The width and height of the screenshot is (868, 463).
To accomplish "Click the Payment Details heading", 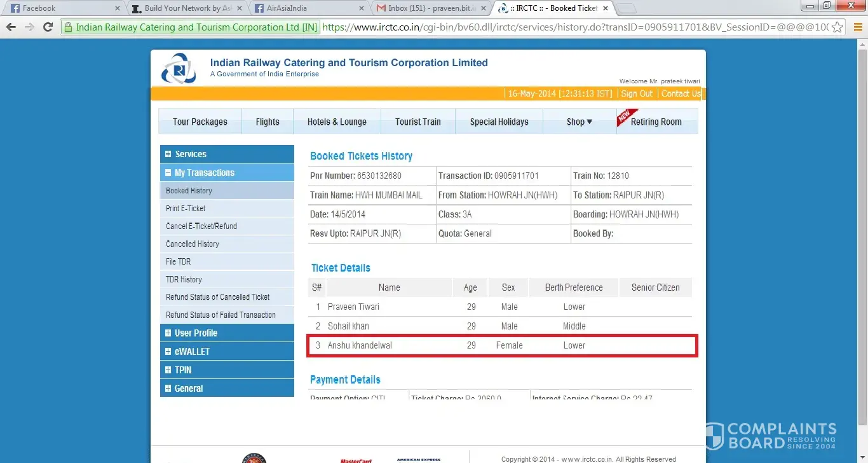I will pos(345,380).
